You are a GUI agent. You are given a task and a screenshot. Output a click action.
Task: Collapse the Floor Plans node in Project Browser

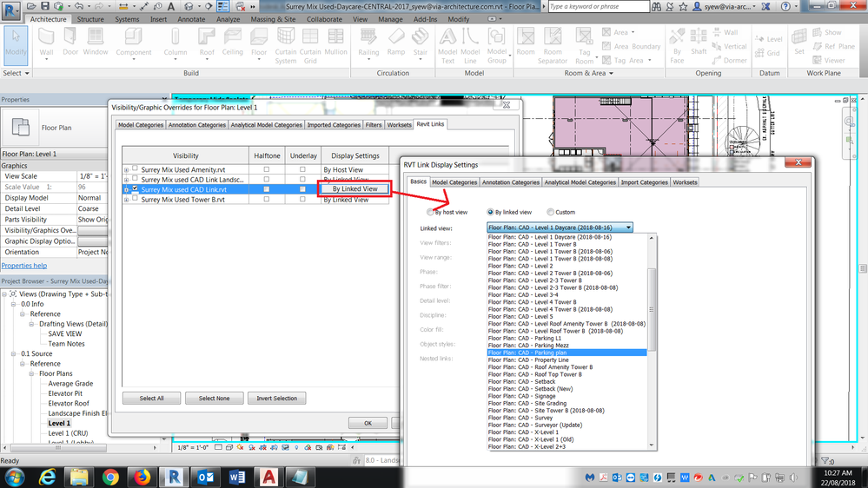click(31, 374)
